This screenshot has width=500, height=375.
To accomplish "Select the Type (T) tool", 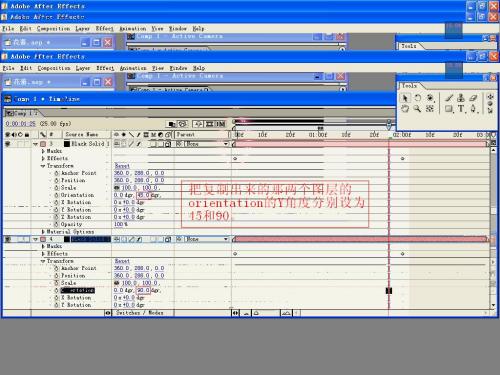I will click(x=461, y=109).
